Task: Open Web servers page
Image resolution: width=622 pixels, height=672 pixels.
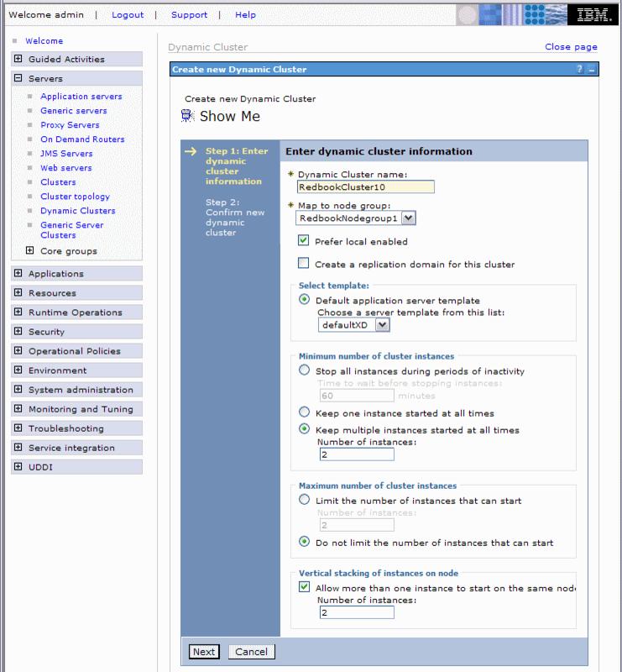Action: (66, 168)
